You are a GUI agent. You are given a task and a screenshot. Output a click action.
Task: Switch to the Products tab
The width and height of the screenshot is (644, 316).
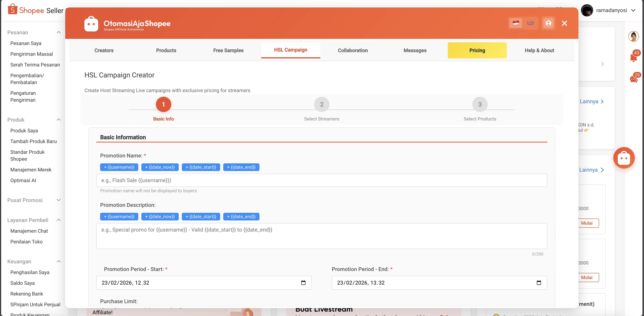click(166, 50)
